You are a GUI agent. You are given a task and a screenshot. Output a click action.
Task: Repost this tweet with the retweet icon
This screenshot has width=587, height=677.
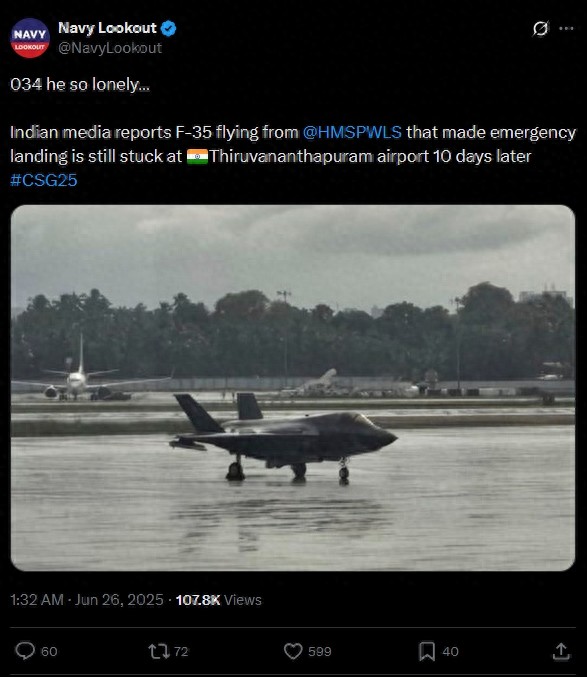[x=158, y=651]
